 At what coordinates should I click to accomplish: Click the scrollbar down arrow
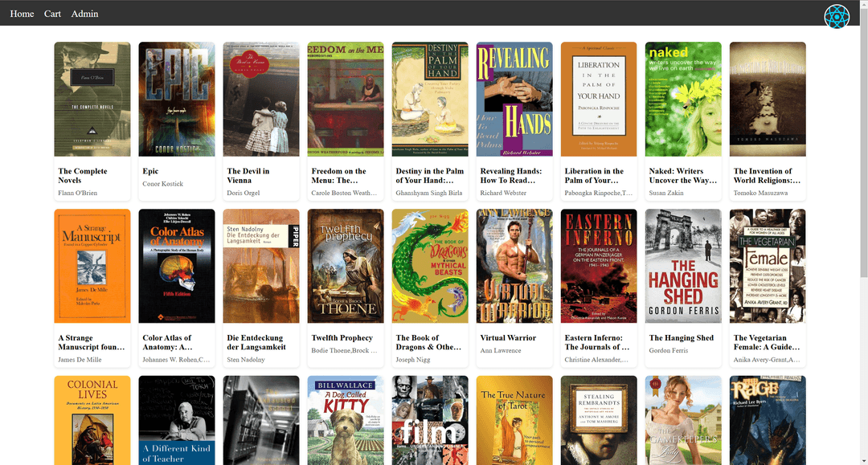(x=863, y=460)
